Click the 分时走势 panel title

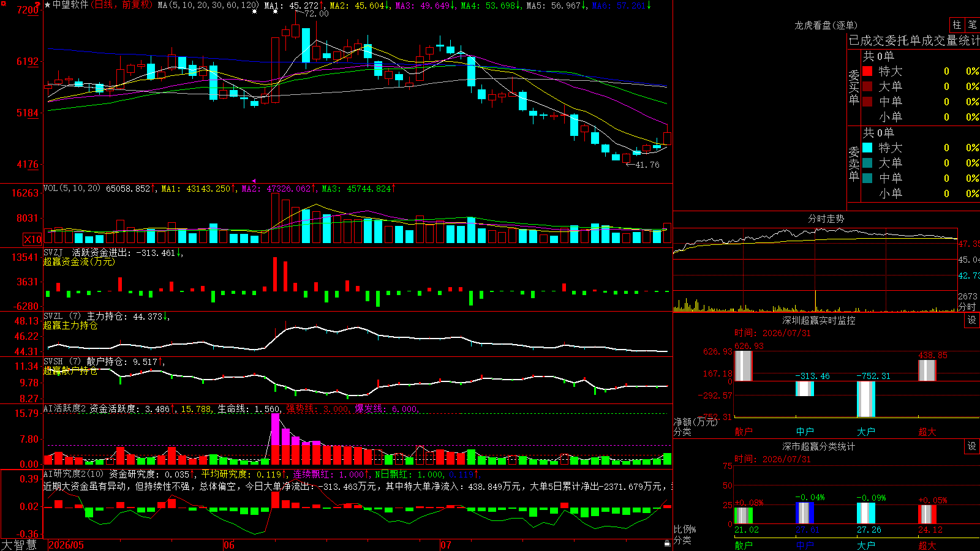point(826,219)
